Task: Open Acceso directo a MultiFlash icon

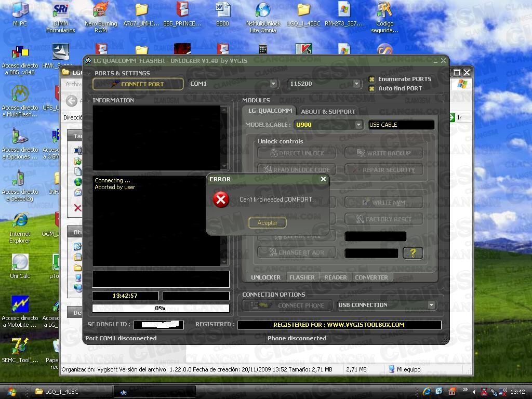Action: pos(20,101)
